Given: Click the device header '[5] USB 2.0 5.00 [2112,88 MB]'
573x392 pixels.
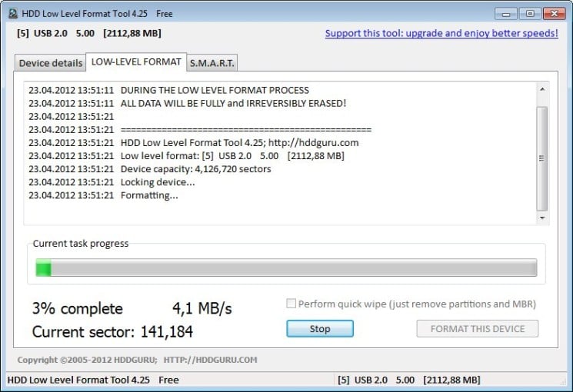Looking at the screenshot, I should [88, 33].
